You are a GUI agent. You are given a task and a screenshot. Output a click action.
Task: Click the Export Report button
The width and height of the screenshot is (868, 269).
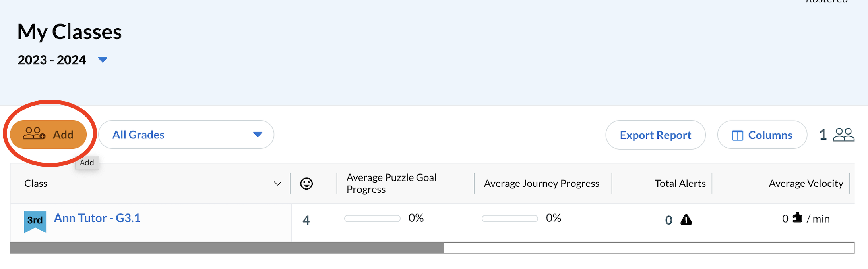click(x=655, y=135)
